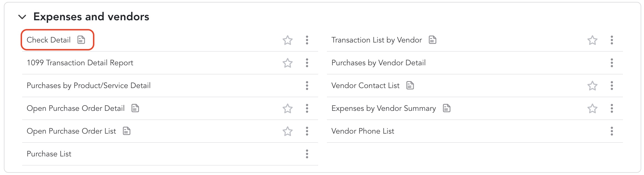
Task: Open more actions for Purchases by Vendor Detail
Action: point(612,63)
